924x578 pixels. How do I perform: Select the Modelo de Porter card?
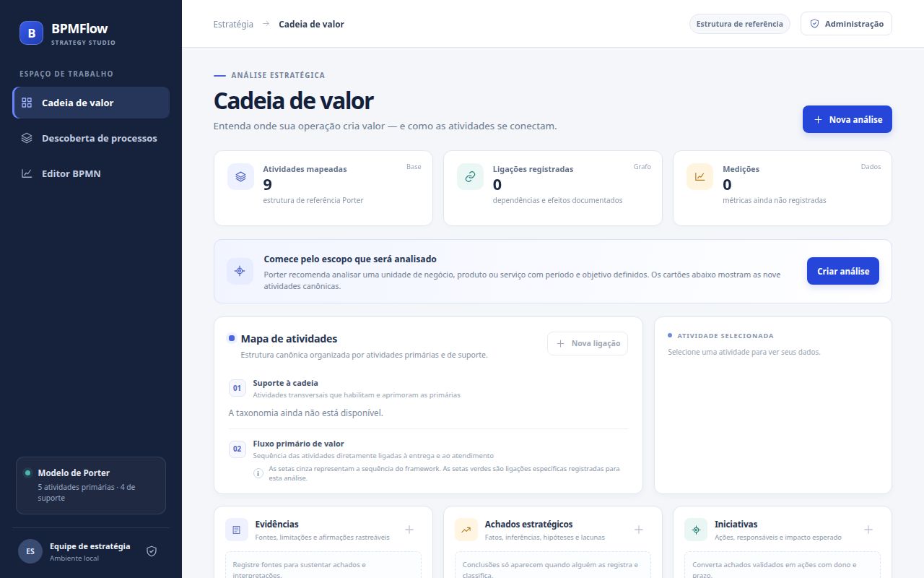coord(91,485)
